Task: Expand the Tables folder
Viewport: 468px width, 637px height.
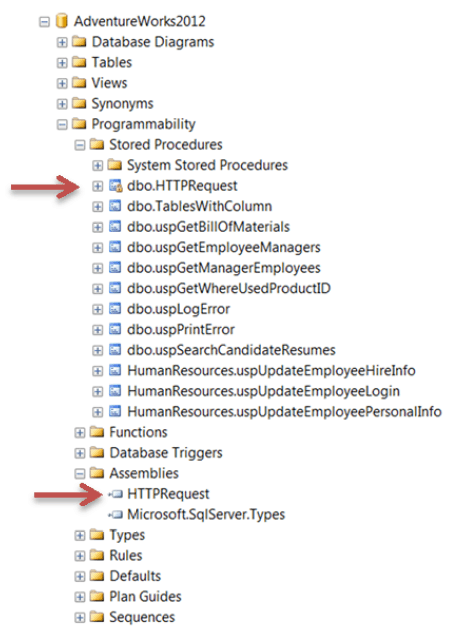Action: point(62,63)
